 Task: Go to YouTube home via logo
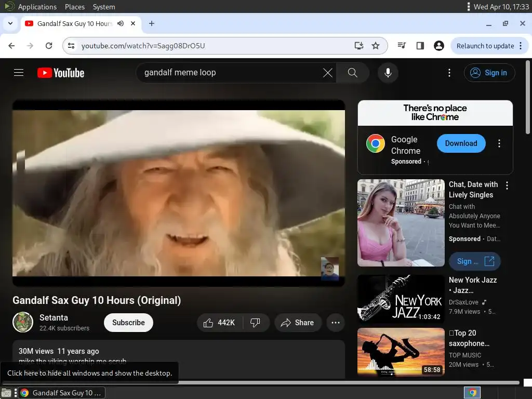coord(61,73)
